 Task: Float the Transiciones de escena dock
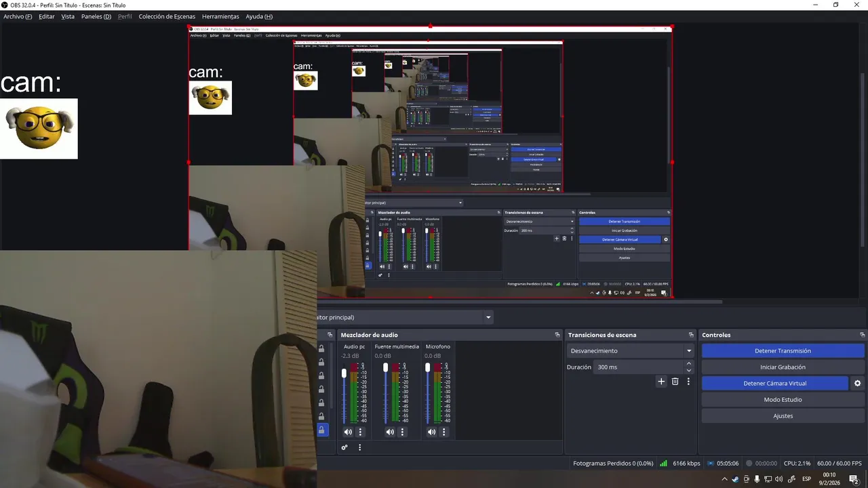[691, 335]
